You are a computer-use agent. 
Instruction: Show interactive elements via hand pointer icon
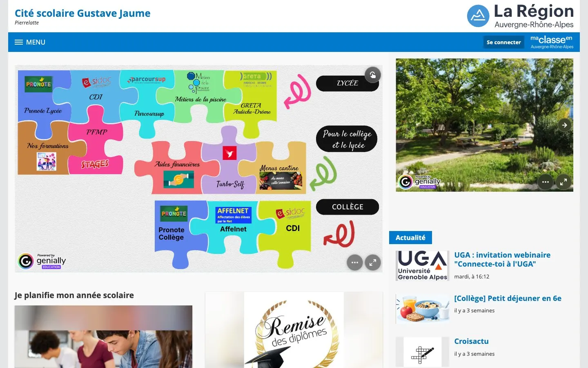point(372,75)
